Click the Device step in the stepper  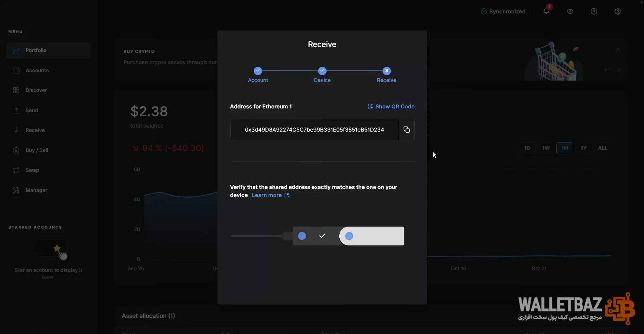322,75
